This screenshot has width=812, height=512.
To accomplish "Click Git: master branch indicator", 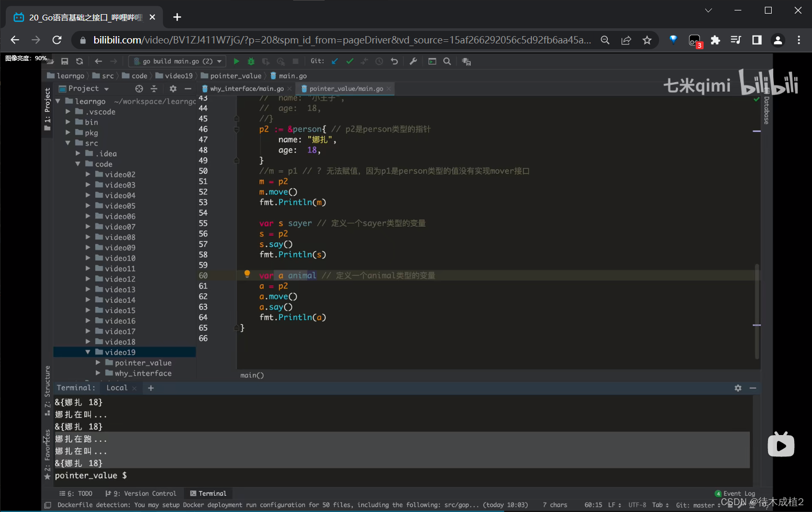I will tap(698, 505).
